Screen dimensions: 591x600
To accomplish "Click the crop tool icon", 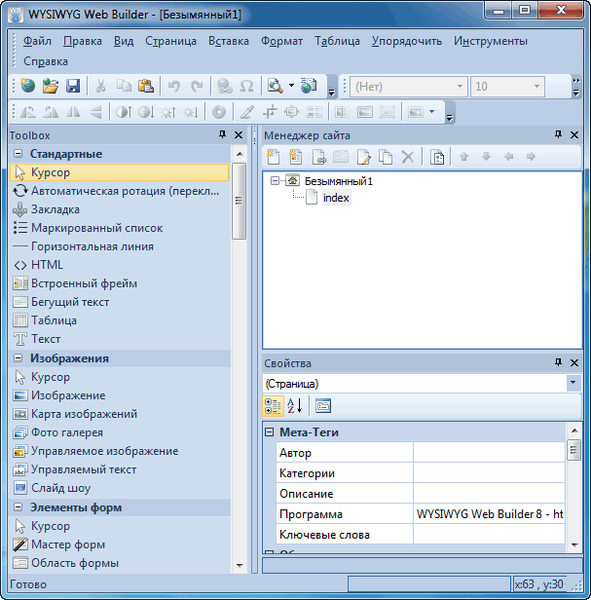I will coord(269,112).
